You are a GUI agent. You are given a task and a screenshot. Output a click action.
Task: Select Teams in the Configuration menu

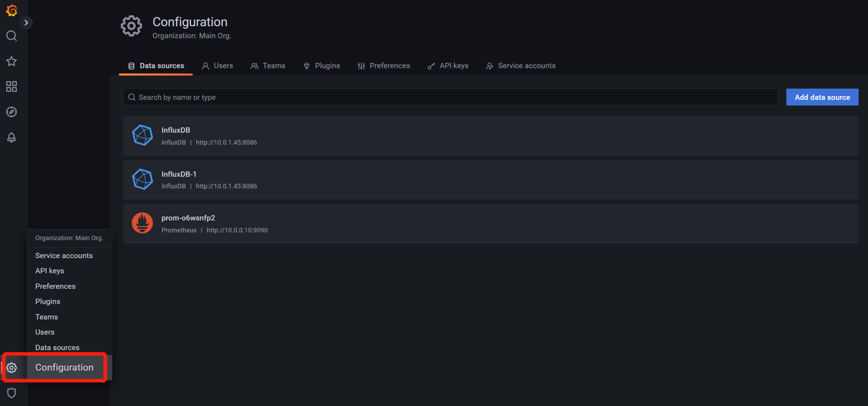click(x=47, y=317)
